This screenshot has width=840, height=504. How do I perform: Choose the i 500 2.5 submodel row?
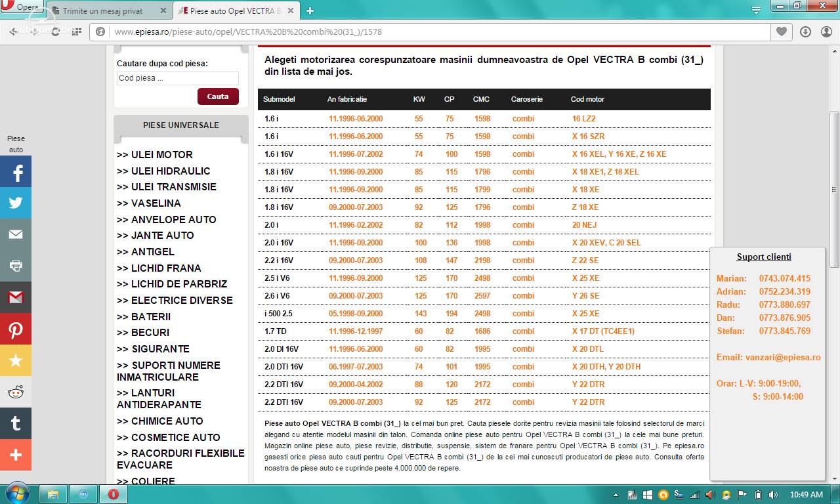[x=484, y=314]
